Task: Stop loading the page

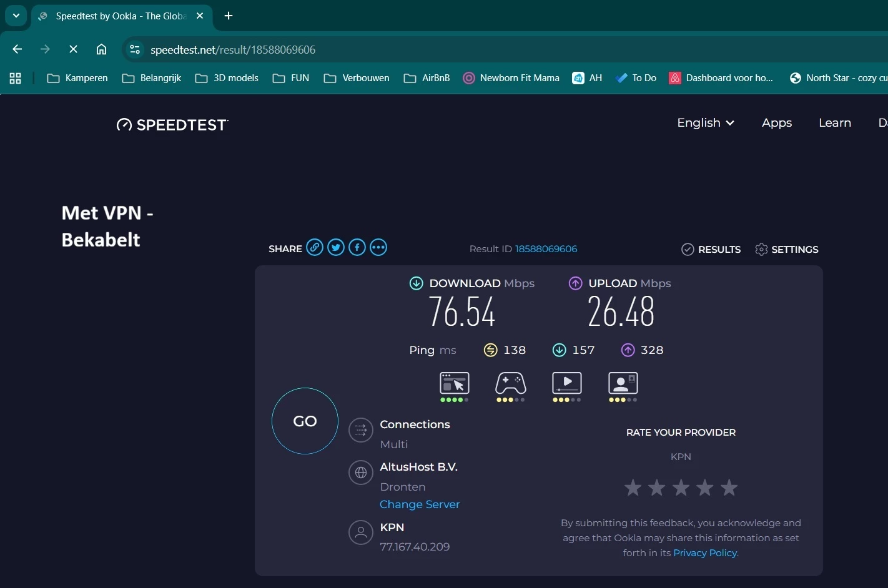Action: click(x=73, y=49)
